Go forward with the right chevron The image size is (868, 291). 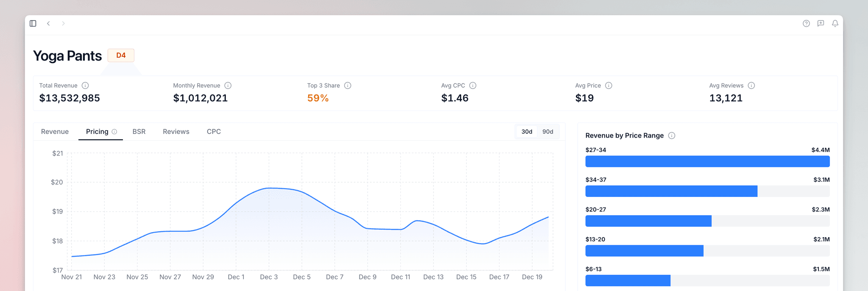pos(63,23)
